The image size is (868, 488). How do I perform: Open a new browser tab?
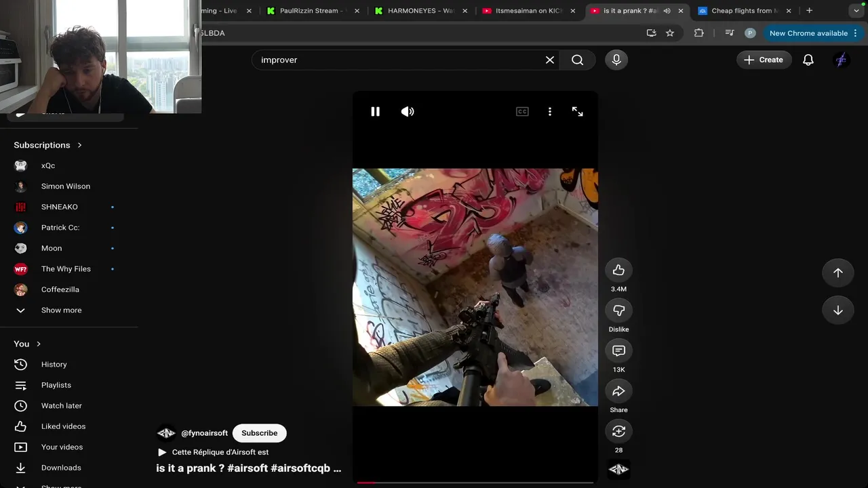click(x=809, y=11)
